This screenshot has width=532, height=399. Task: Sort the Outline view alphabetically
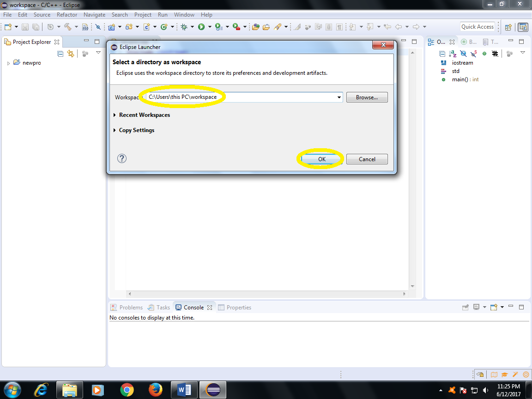pos(453,53)
